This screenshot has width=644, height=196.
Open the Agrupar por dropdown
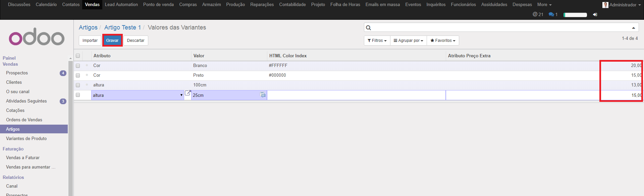point(408,41)
